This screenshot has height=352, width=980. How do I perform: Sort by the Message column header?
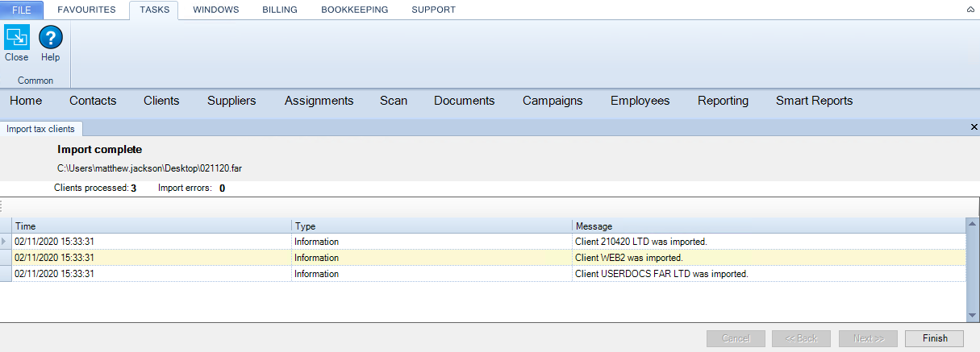pyautogui.click(x=769, y=226)
